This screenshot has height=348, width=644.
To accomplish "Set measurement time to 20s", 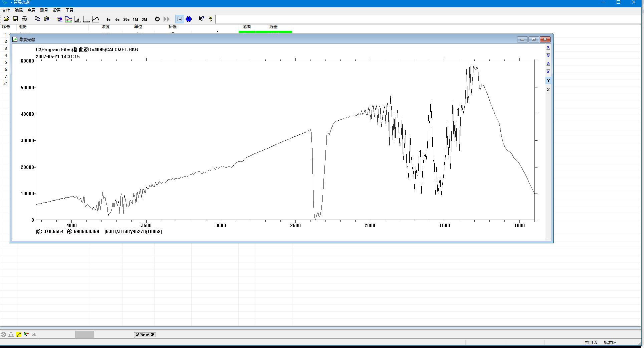I will pos(127,19).
